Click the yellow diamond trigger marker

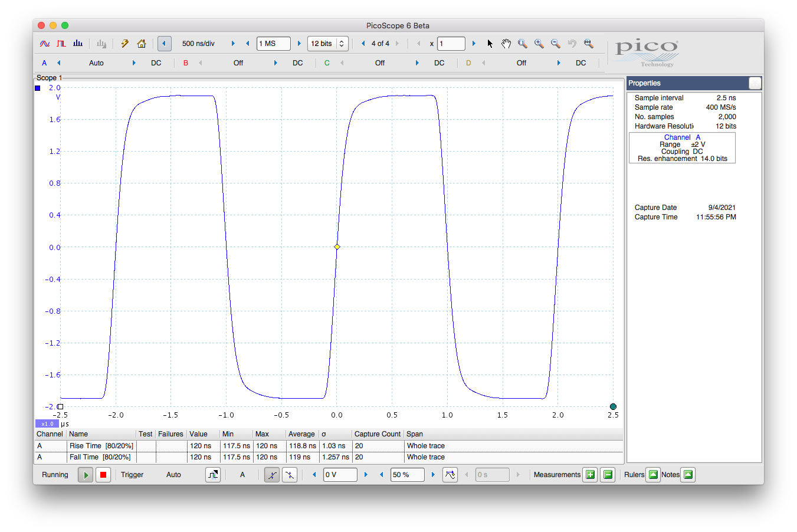point(337,247)
